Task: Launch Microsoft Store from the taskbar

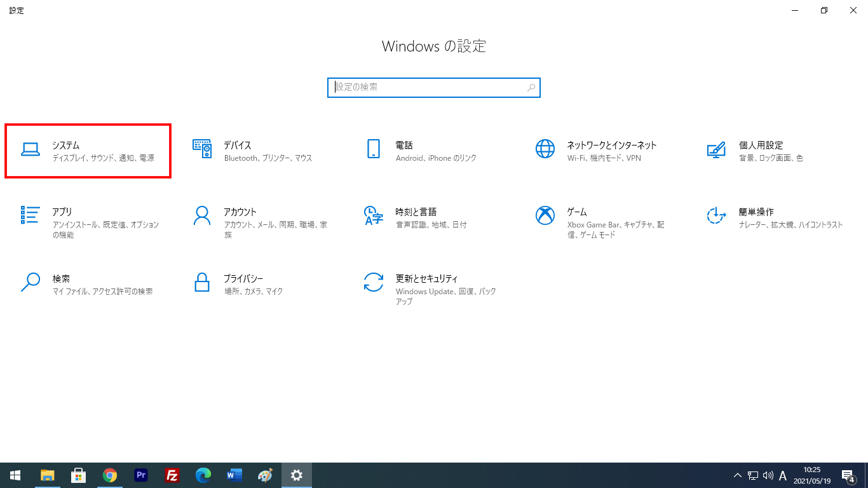Action: (78, 475)
